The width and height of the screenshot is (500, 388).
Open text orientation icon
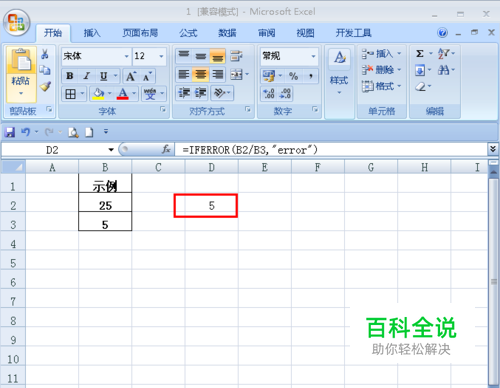(x=219, y=93)
